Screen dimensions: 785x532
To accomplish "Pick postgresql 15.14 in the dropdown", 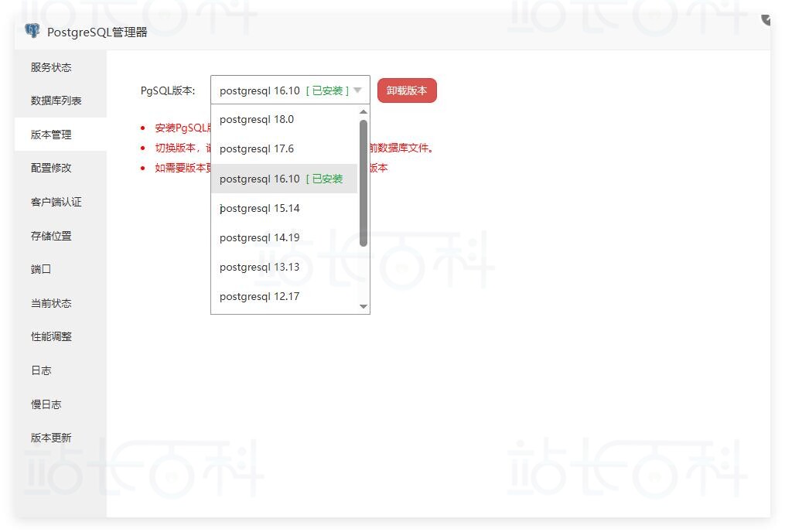I will click(x=284, y=208).
